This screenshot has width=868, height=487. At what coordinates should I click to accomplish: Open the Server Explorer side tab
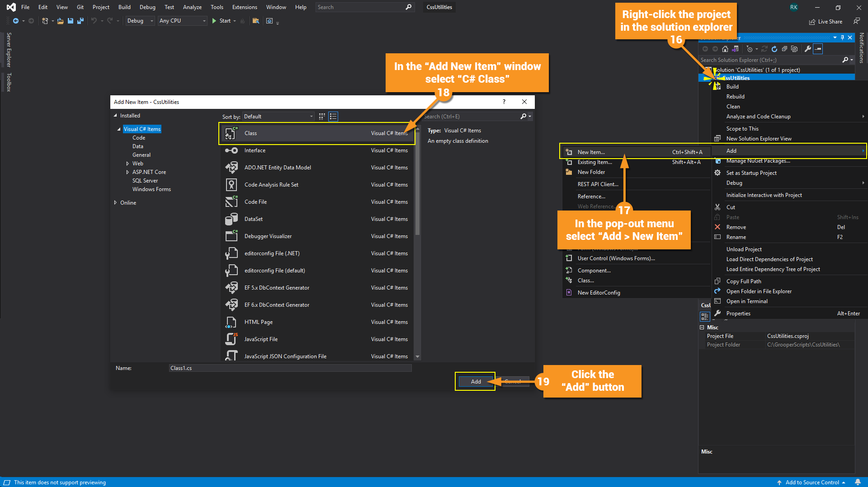point(9,50)
